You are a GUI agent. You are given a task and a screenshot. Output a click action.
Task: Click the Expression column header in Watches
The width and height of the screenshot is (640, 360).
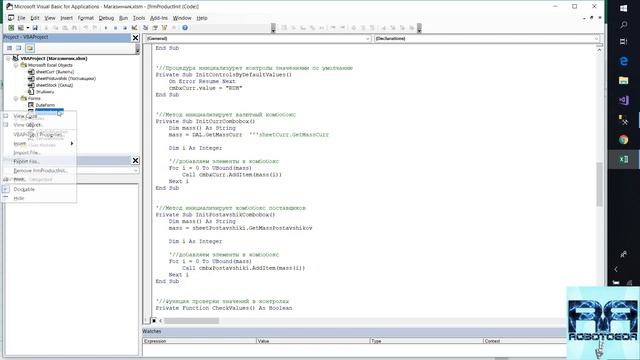199,341
